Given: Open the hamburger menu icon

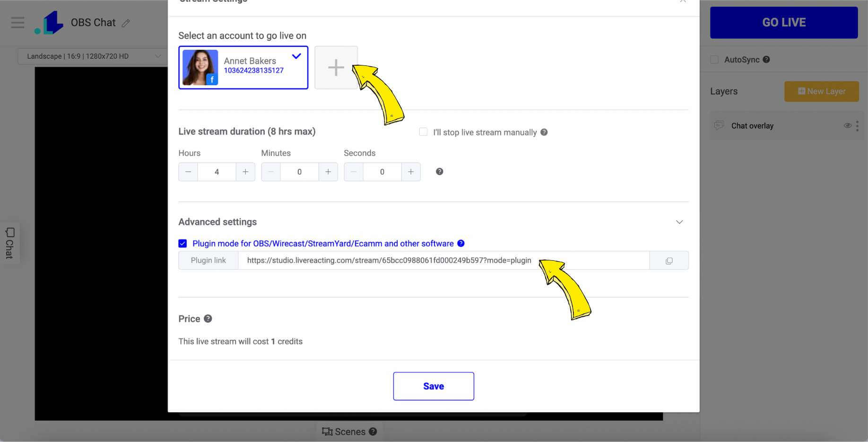Looking at the screenshot, I should 17,23.
